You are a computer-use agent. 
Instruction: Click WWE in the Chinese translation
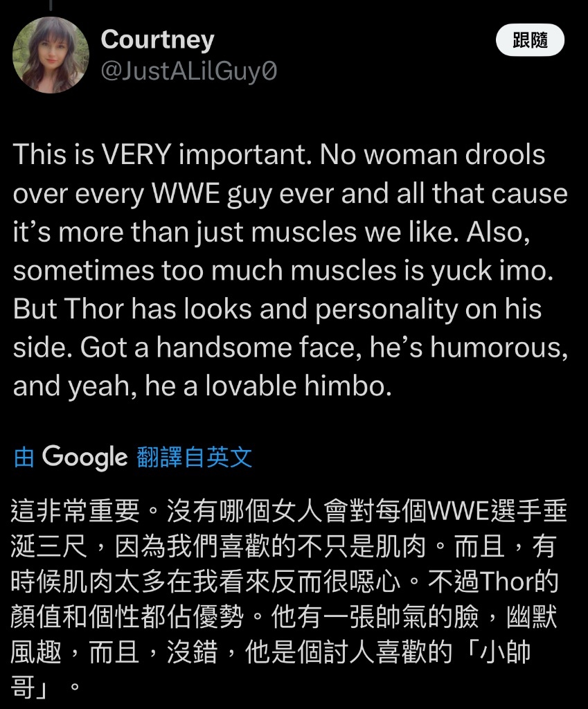click(x=458, y=512)
